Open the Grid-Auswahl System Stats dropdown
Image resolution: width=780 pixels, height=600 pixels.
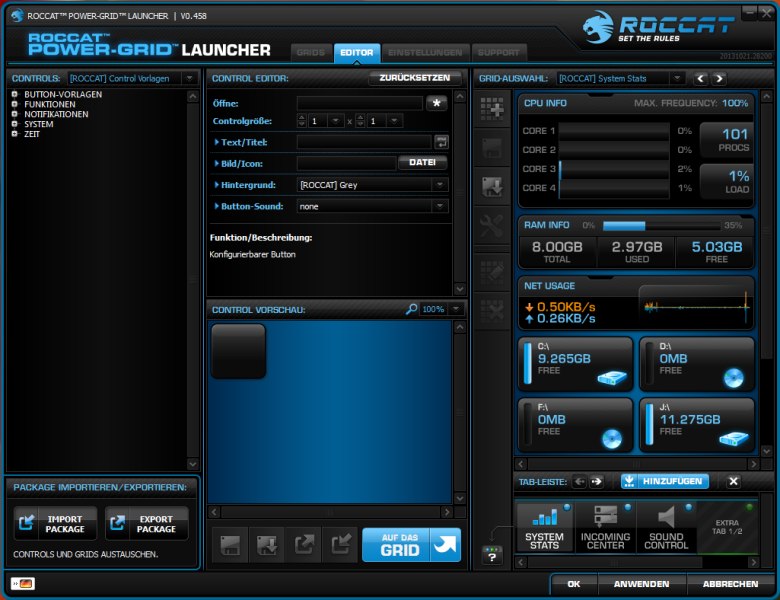tap(677, 78)
